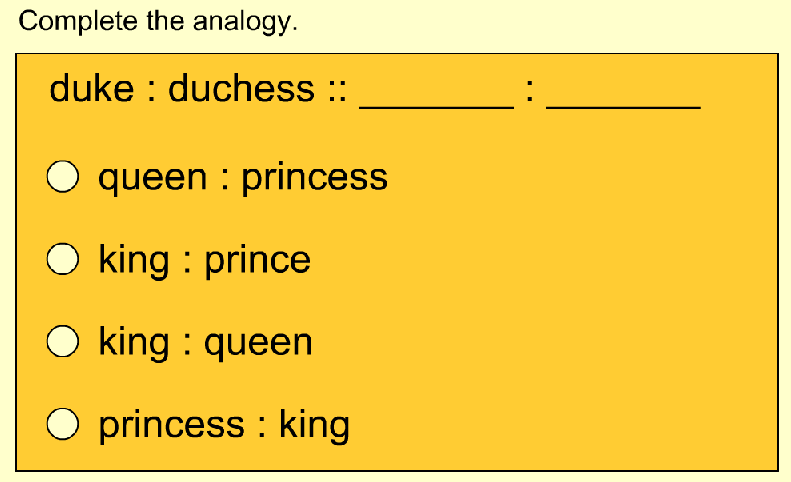Click the word 'duke' in the analogy
This screenshot has width=791, height=482.
[92, 88]
